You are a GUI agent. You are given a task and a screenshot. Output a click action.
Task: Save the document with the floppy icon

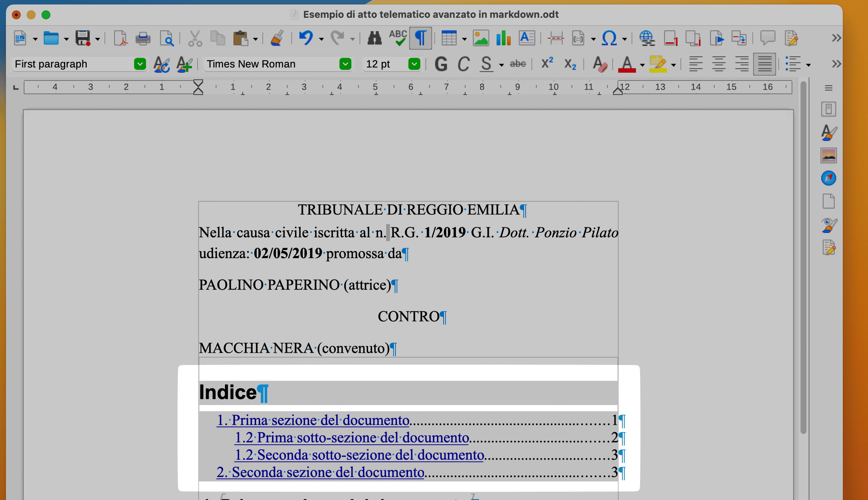(83, 38)
